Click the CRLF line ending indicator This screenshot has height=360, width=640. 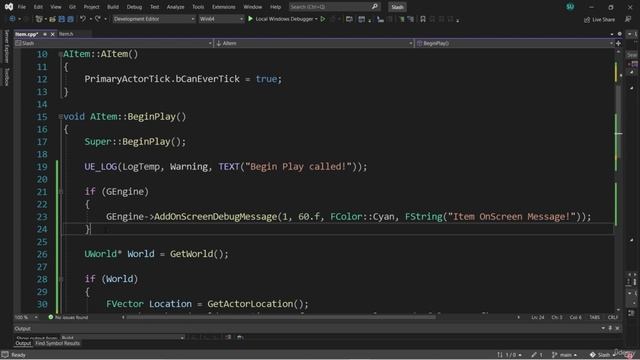(x=613, y=317)
